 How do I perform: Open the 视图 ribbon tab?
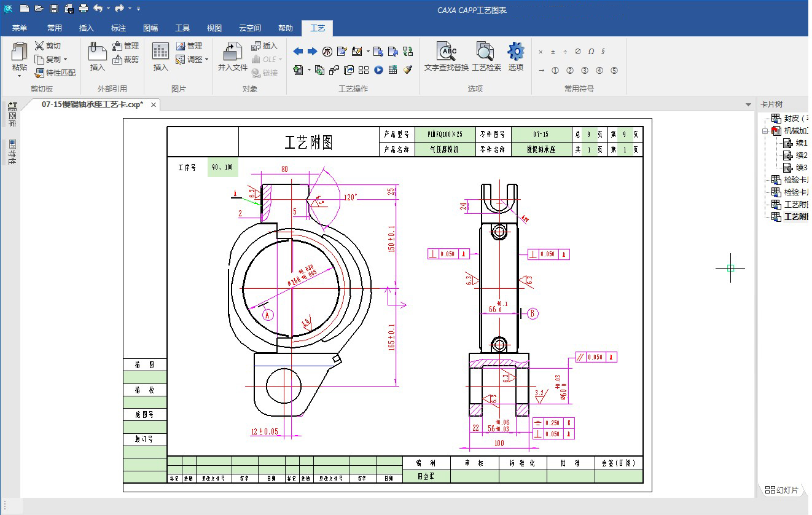pyautogui.click(x=214, y=28)
